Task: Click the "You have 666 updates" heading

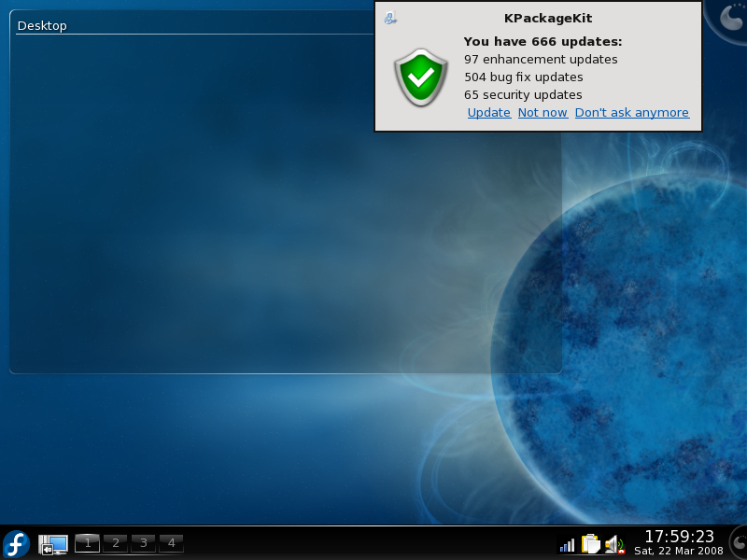Action: (543, 42)
